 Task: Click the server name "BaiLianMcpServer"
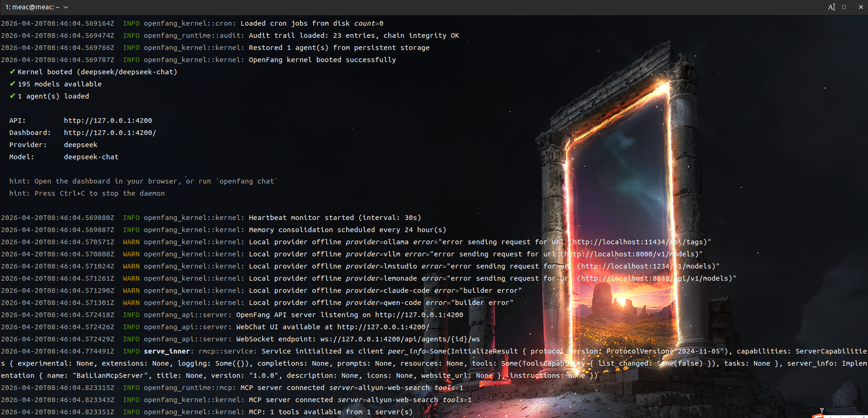point(110,375)
